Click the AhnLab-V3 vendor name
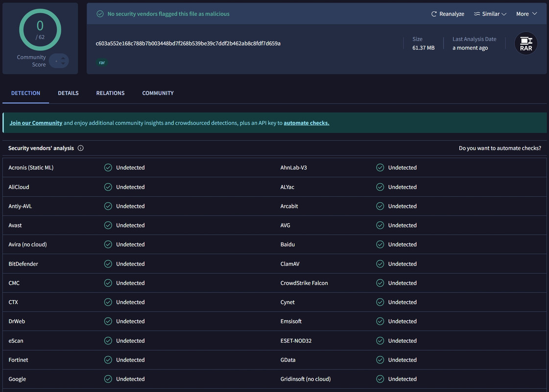 click(x=293, y=168)
